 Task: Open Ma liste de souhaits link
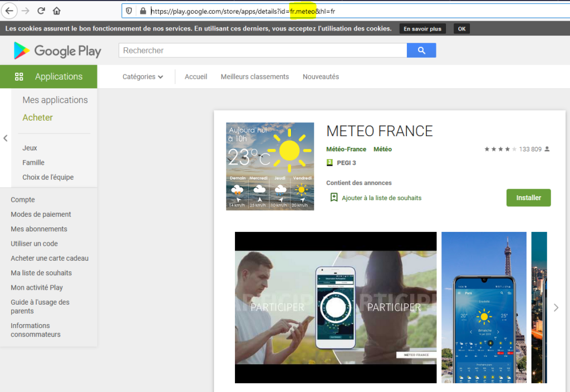click(x=41, y=273)
